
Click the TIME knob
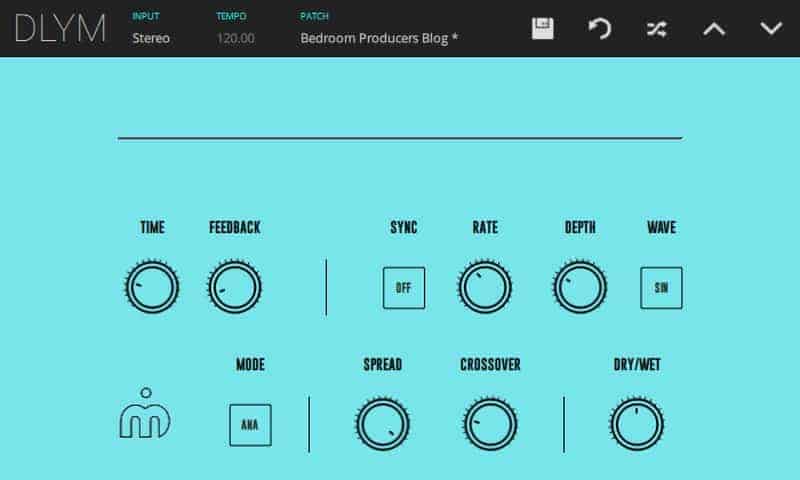(x=152, y=288)
